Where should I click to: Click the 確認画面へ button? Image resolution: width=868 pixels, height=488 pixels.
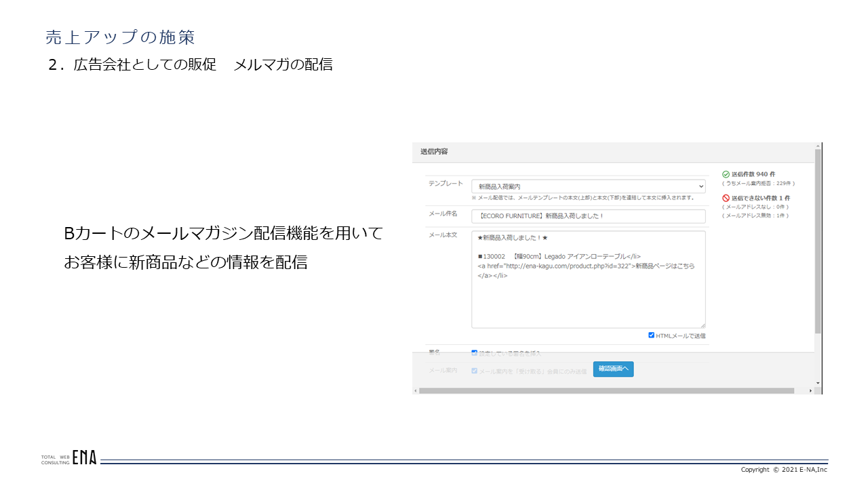click(x=613, y=369)
